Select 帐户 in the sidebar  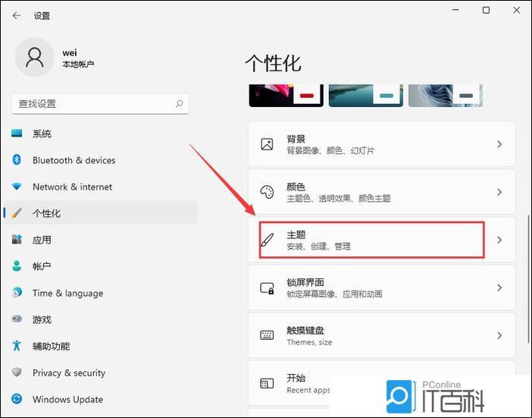(x=101, y=266)
